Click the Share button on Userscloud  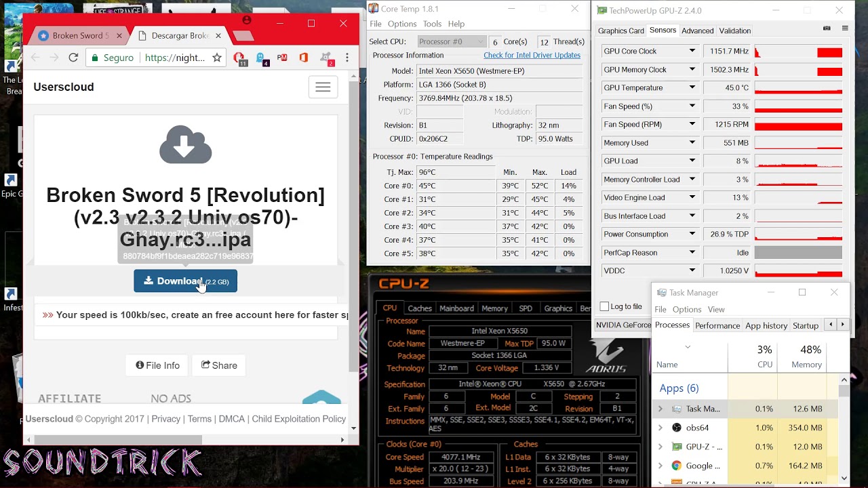(x=219, y=365)
